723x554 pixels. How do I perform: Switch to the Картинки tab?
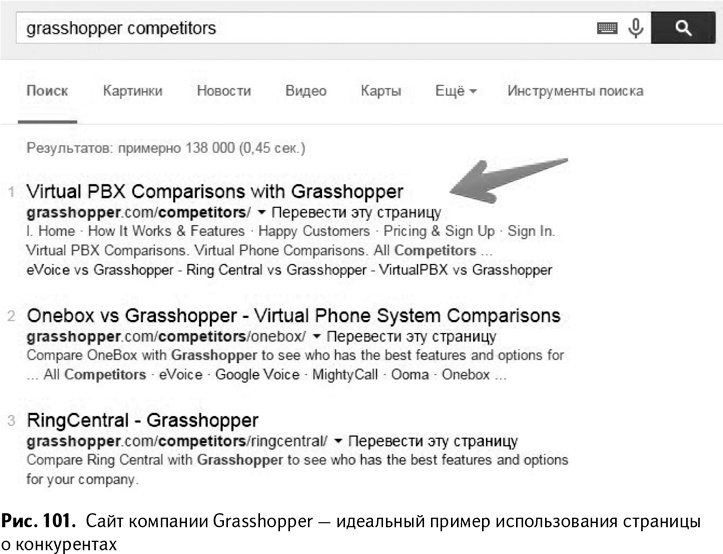pos(132,91)
